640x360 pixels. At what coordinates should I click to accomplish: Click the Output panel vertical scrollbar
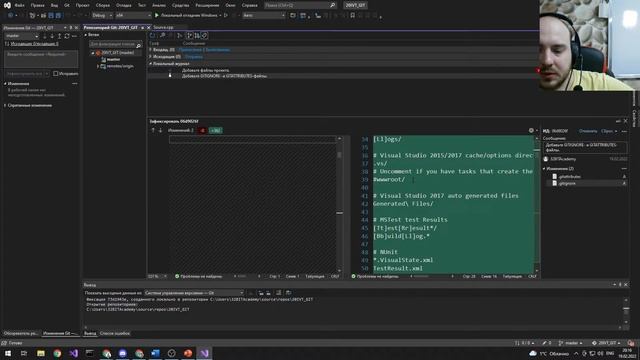click(626, 312)
